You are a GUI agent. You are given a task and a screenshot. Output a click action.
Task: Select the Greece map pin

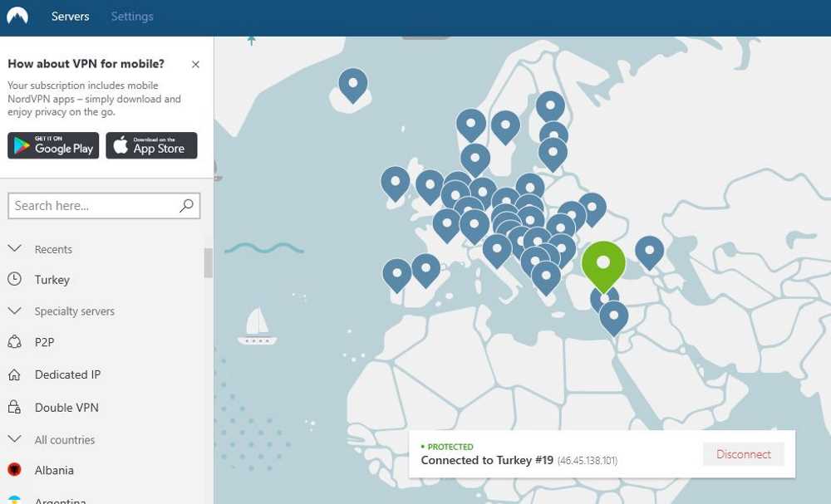(x=546, y=278)
